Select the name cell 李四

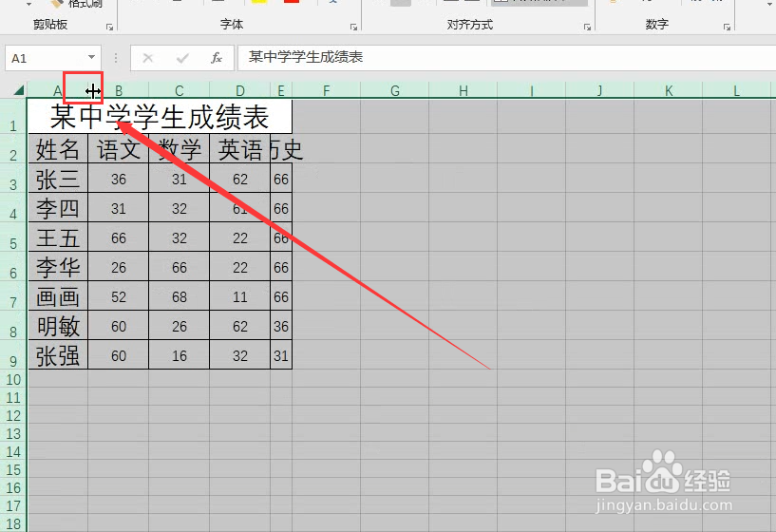[58, 208]
